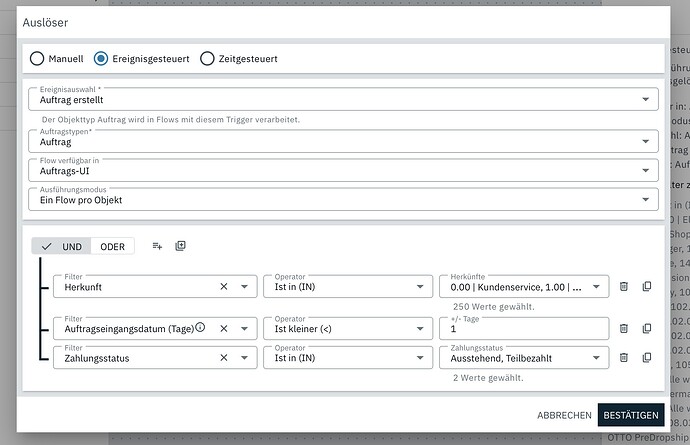Click the BESTÄTIGEN button

pos(631,415)
